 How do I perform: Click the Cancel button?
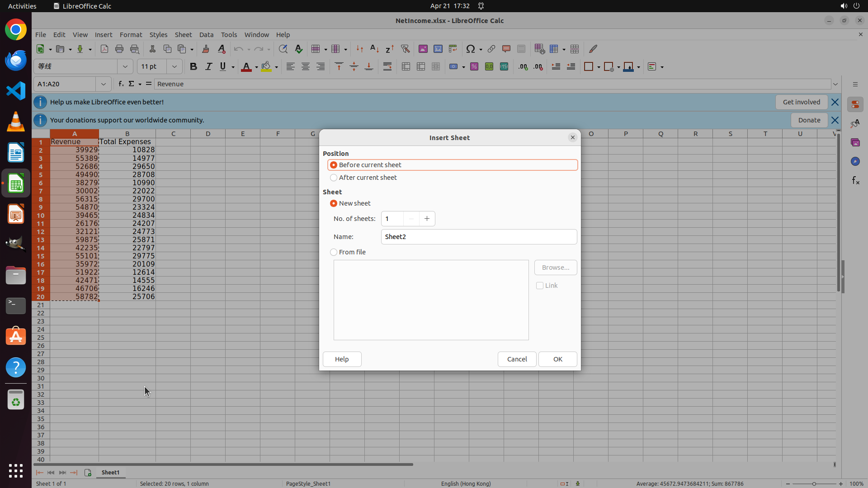click(x=517, y=359)
